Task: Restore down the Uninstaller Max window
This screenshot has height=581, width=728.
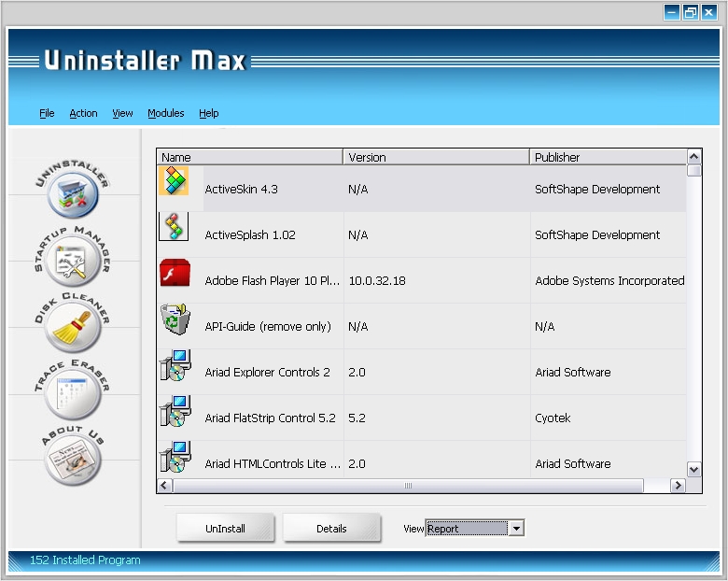Action: click(691, 12)
